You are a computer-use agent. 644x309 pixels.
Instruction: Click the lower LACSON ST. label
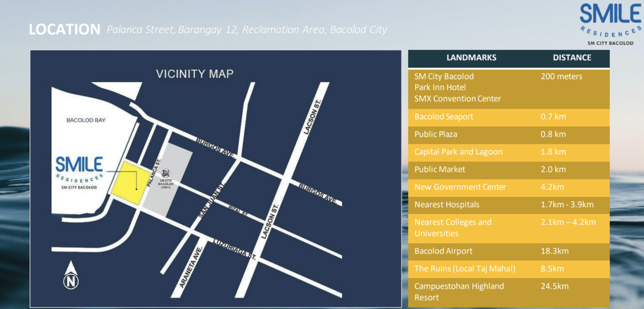click(270, 222)
